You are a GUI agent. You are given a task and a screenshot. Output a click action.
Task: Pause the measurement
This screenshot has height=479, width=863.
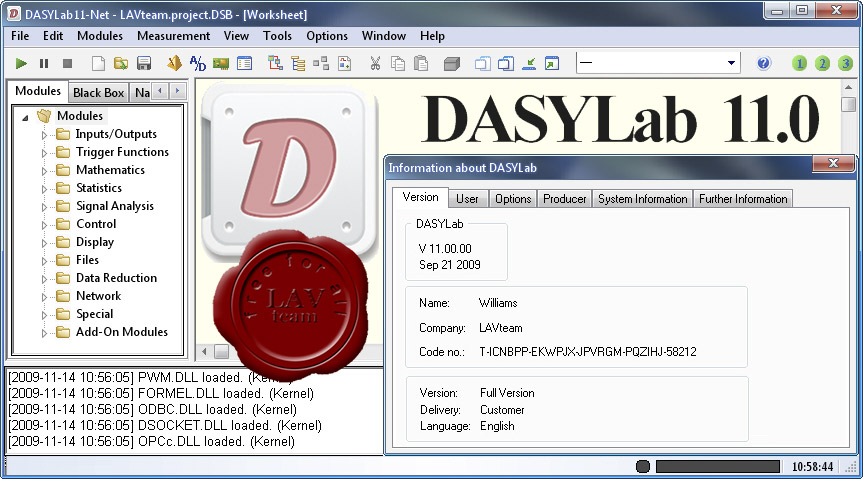(44, 64)
